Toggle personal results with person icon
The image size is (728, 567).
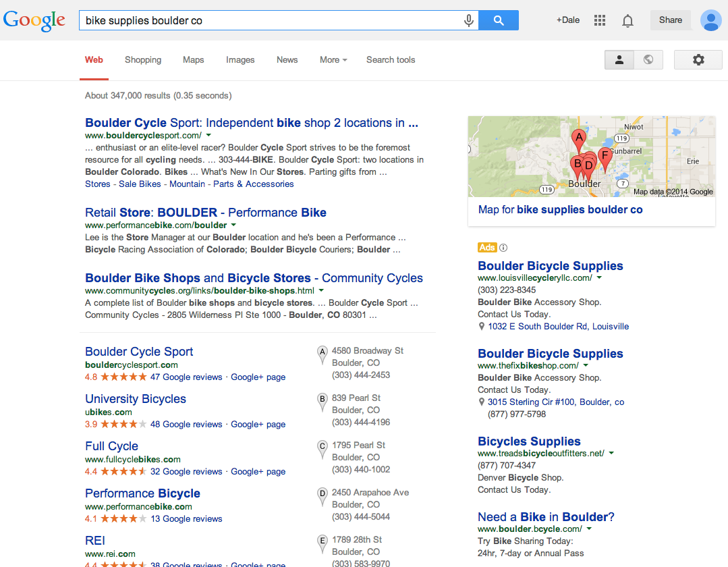coord(619,59)
